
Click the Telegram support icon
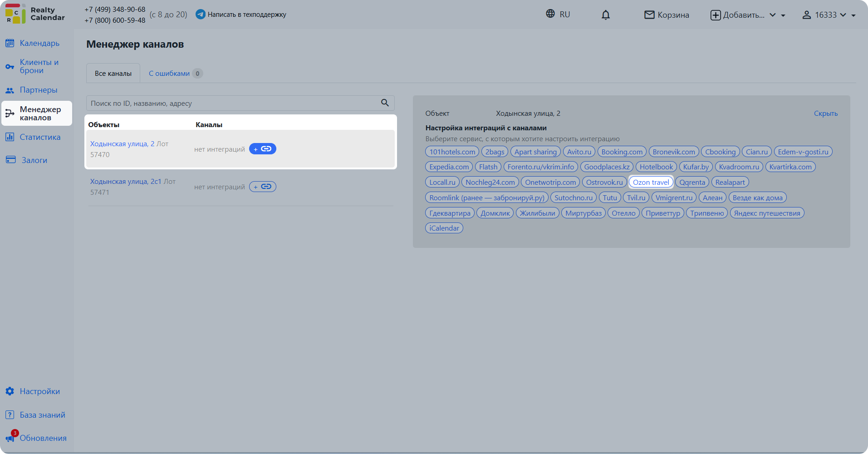click(201, 15)
